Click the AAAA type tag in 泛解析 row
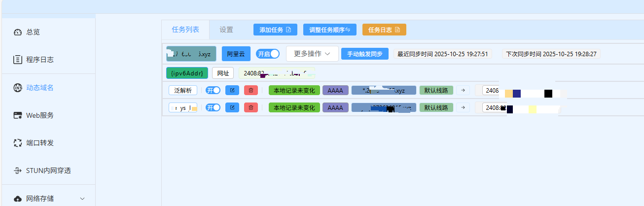The height and width of the screenshot is (206, 644). coord(335,90)
